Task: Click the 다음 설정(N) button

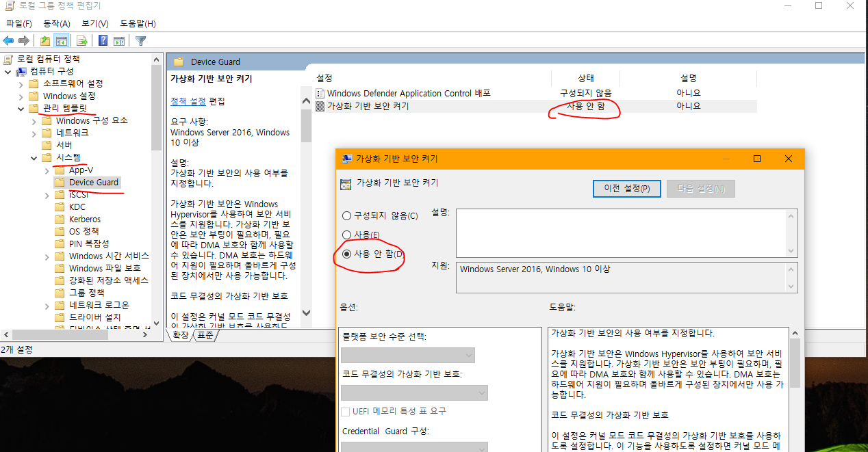Action: point(701,189)
